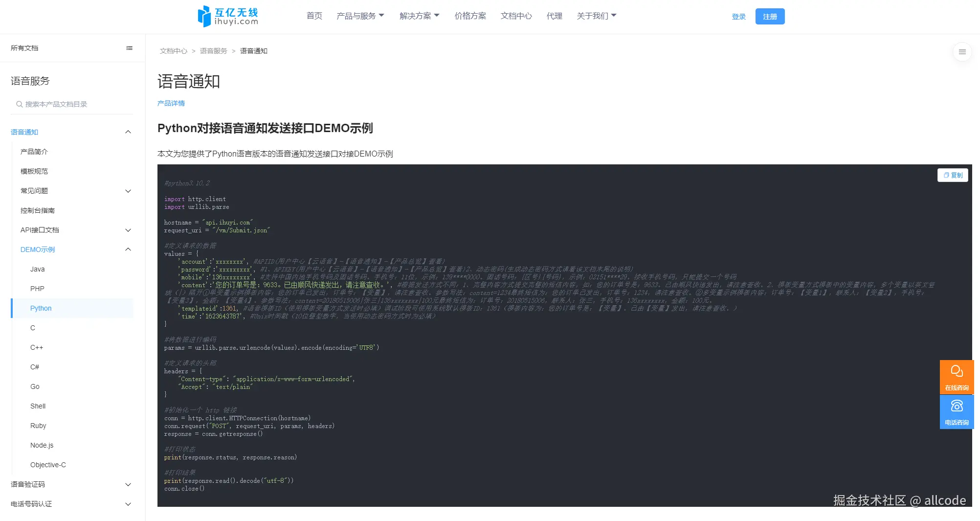The image size is (980, 521).
Task: Open the 产品详情 link
Action: 171,103
